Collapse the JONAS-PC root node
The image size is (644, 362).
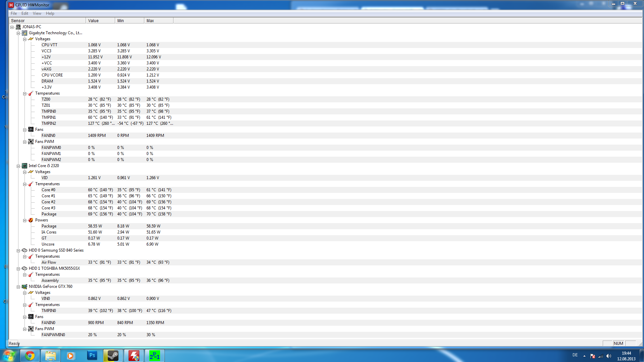click(x=12, y=27)
